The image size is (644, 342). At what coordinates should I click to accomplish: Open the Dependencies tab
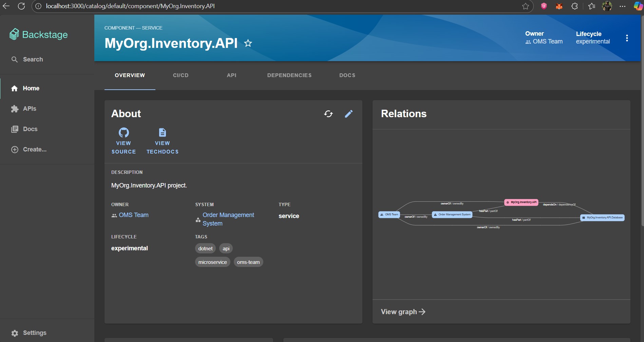(289, 75)
